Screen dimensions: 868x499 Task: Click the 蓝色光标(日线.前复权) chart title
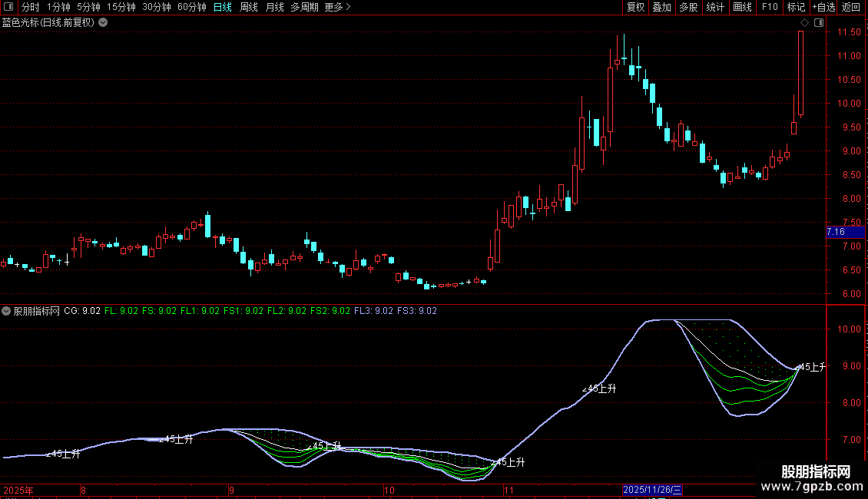[48, 23]
